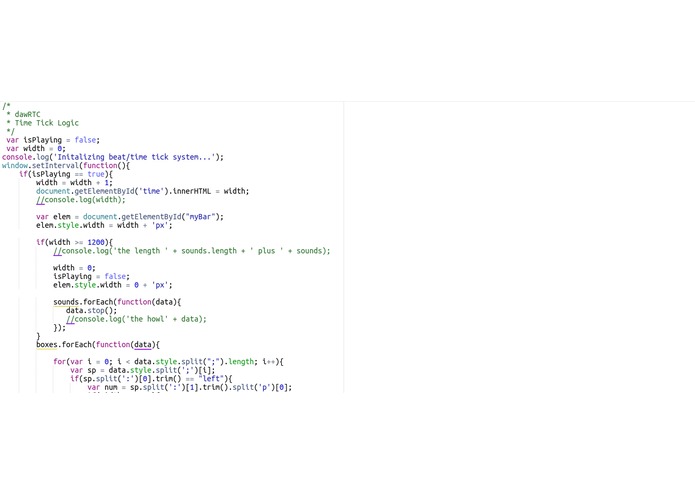Click the 'dawRTC' comment line

coord(23,114)
